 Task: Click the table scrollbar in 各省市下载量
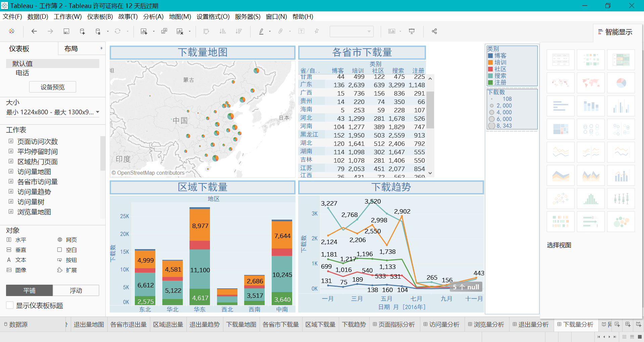(x=430, y=110)
